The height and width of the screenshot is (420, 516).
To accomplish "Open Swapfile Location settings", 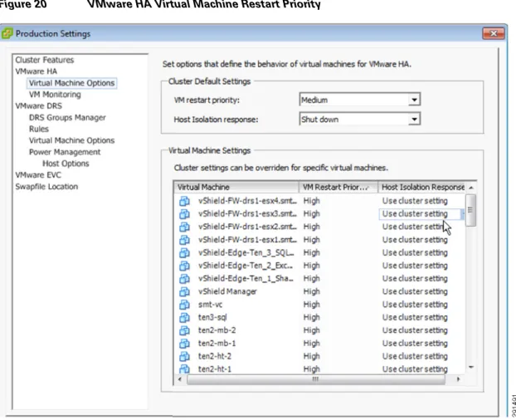I will coord(46,187).
